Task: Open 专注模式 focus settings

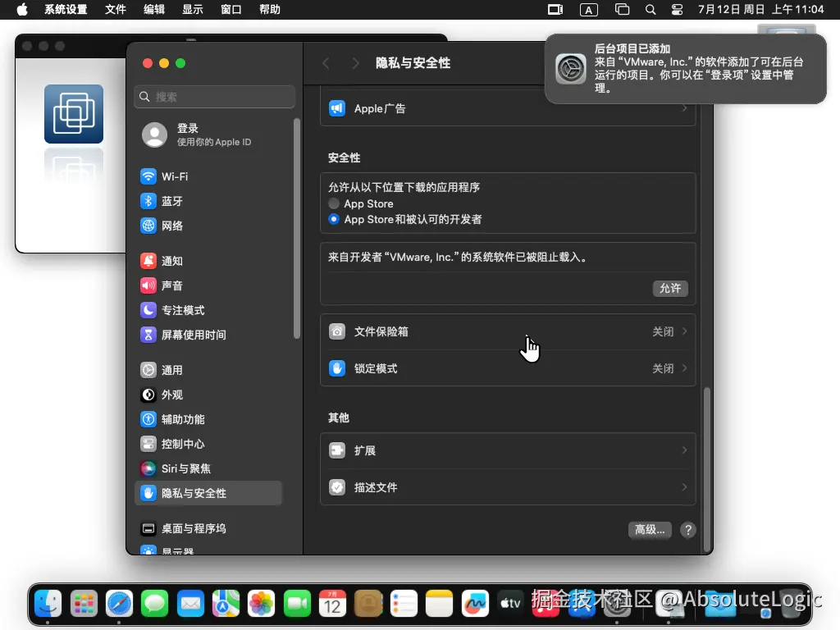Action: click(209, 310)
